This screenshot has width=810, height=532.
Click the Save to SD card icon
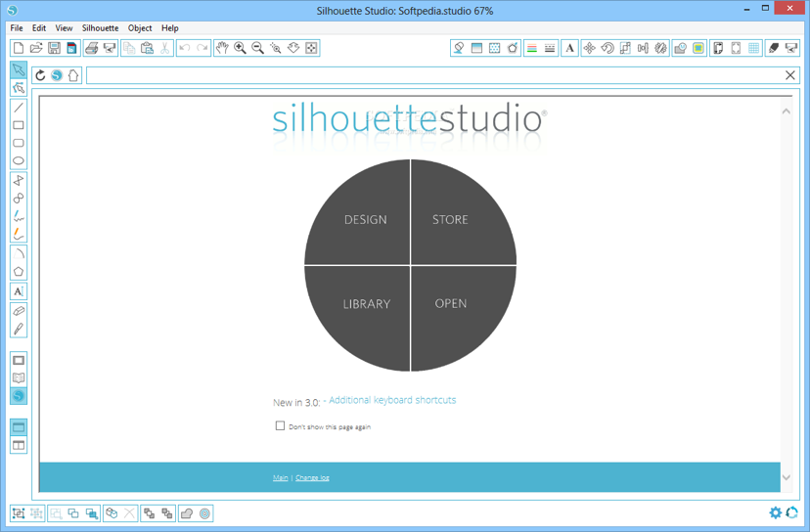click(x=71, y=48)
